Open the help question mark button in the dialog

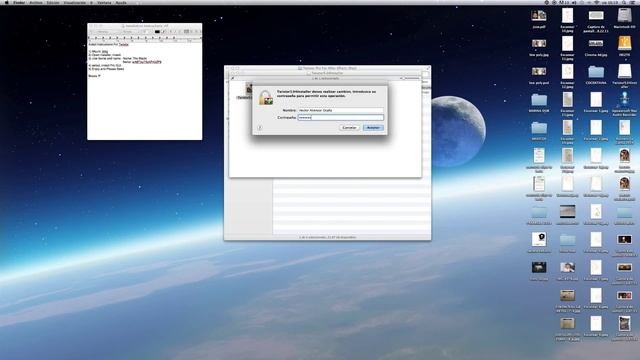click(260, 128)
